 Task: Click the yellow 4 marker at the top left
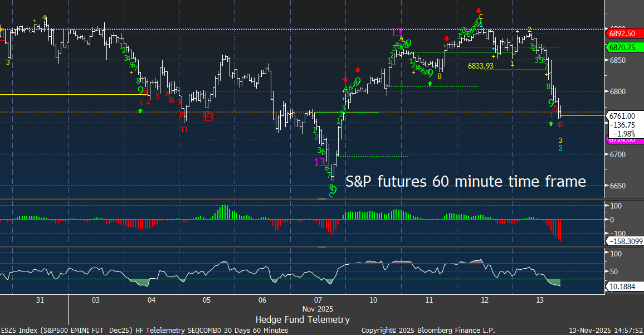(45, 18)
